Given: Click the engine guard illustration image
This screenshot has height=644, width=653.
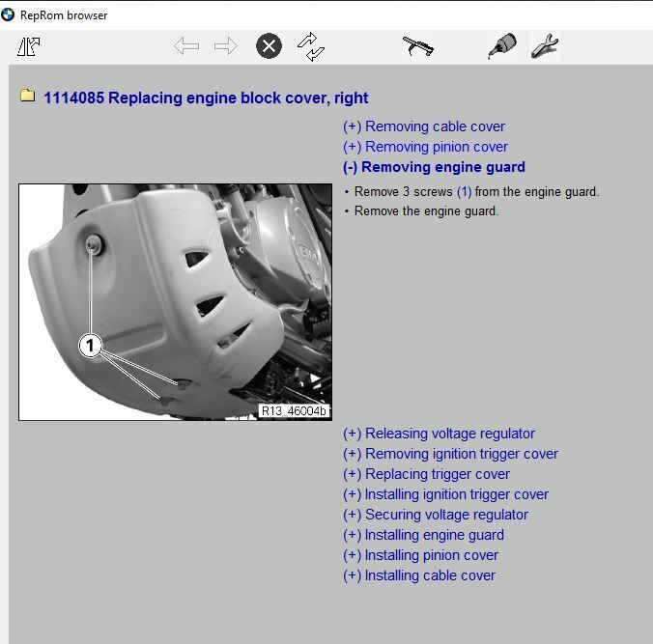Looking at the screenshot, I should (175, 301).
